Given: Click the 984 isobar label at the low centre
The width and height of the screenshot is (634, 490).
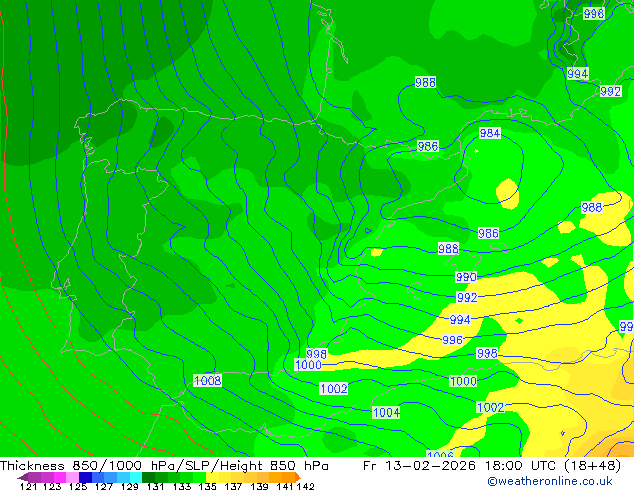Looking at the screenshot, I should (490, 133).
